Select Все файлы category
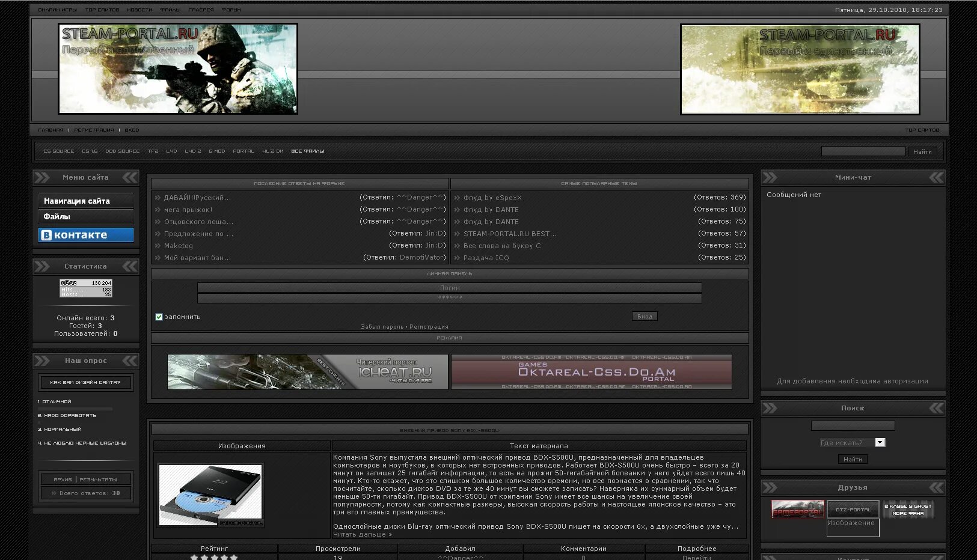 [308, 151]
